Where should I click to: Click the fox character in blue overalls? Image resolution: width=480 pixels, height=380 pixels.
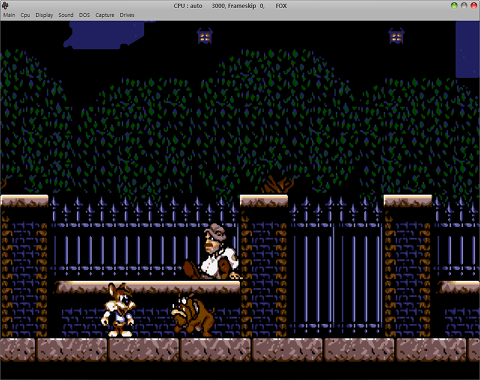(x=119, y=310)
